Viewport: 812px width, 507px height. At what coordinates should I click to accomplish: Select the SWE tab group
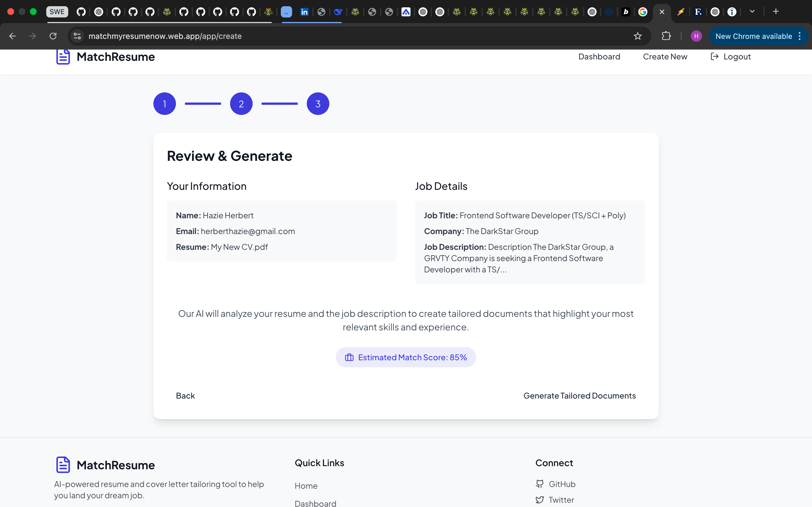pyautogui.click(x=57, y=12)
